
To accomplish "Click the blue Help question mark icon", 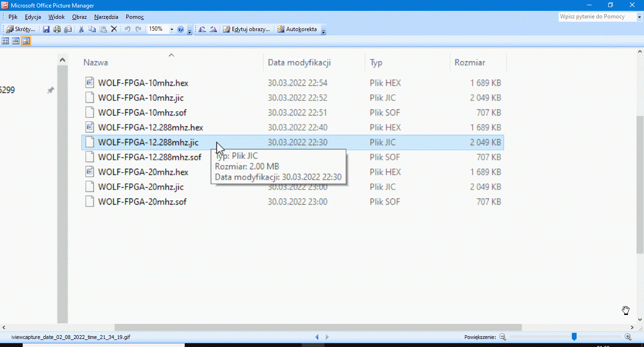I will [180, 29].
